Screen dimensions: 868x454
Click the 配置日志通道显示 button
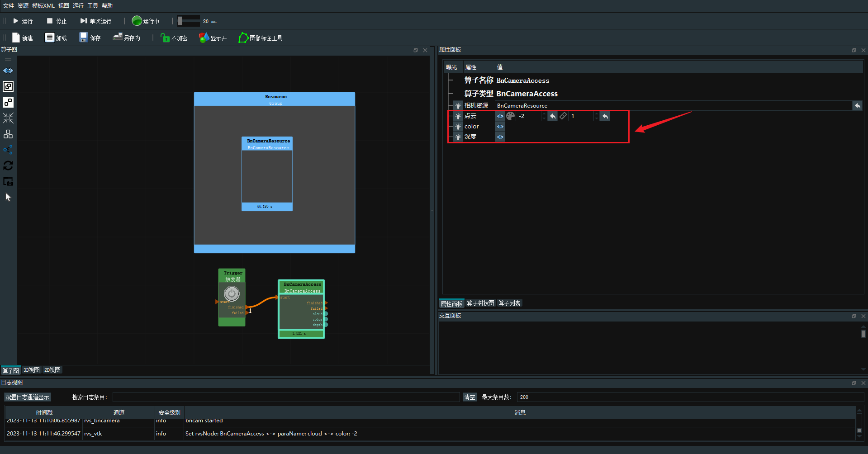click(x=27, y=397)
